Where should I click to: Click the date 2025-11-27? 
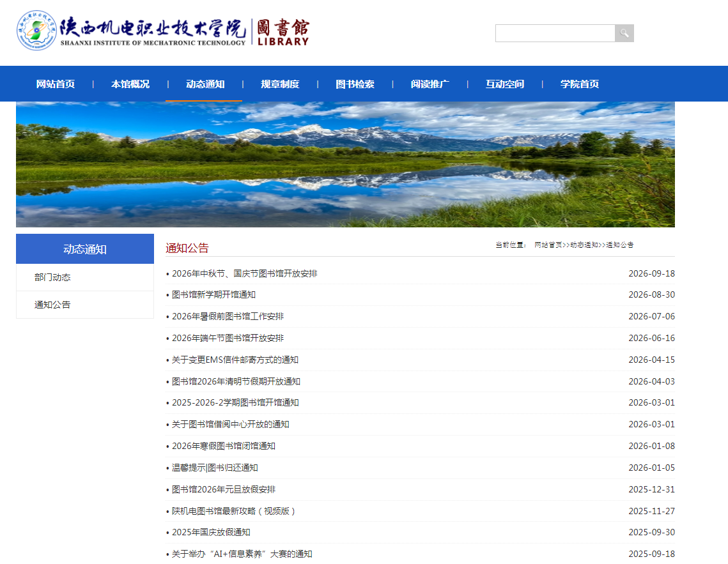point(651,511)
